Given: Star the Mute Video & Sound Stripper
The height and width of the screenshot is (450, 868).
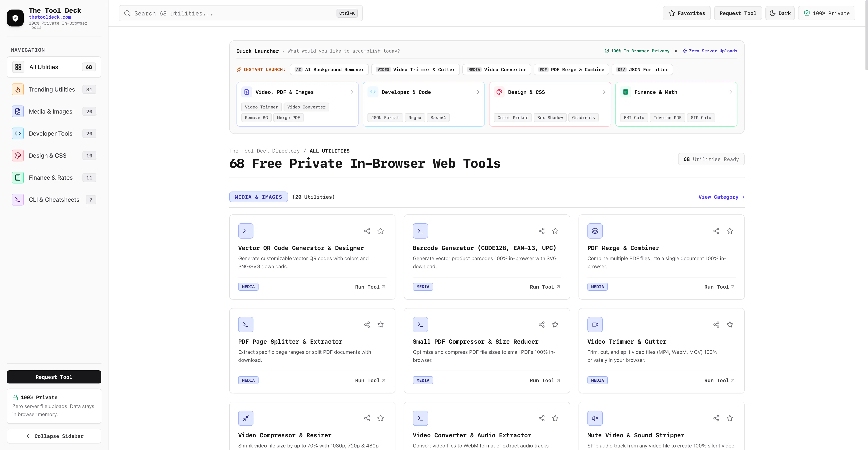Looking at the screenshot, I should [x=729, y=418].
